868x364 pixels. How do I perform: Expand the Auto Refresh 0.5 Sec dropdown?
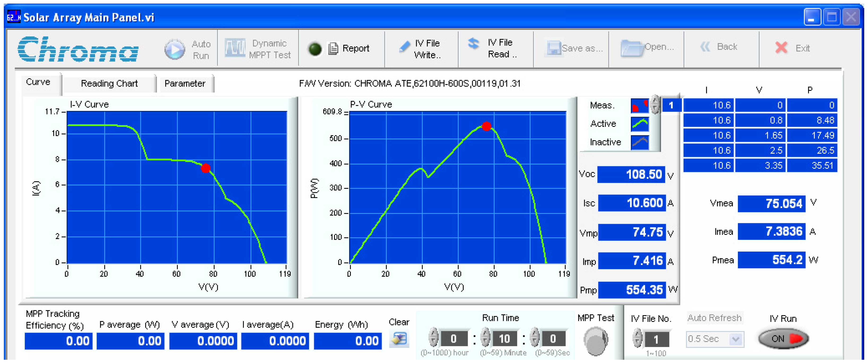(736, 339)
